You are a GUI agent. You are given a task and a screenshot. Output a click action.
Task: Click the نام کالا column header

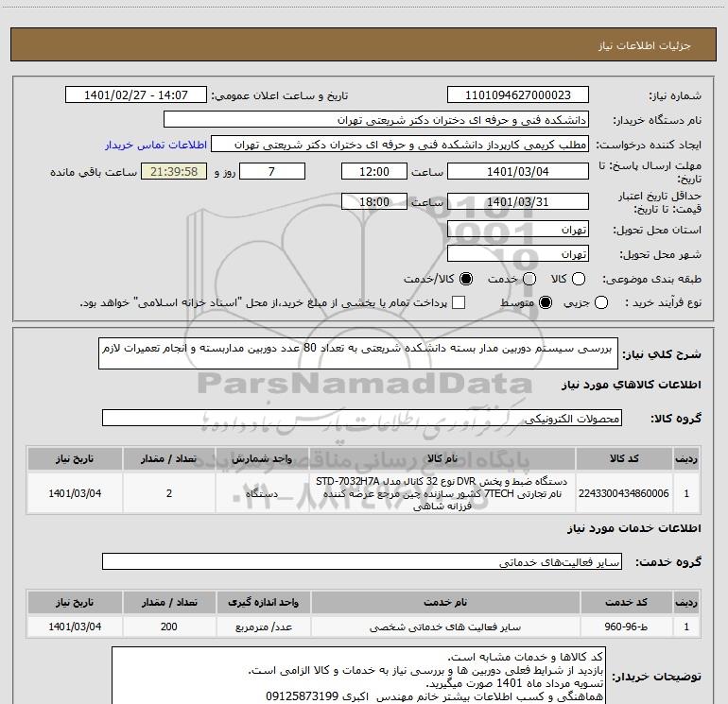pos(442,458)
